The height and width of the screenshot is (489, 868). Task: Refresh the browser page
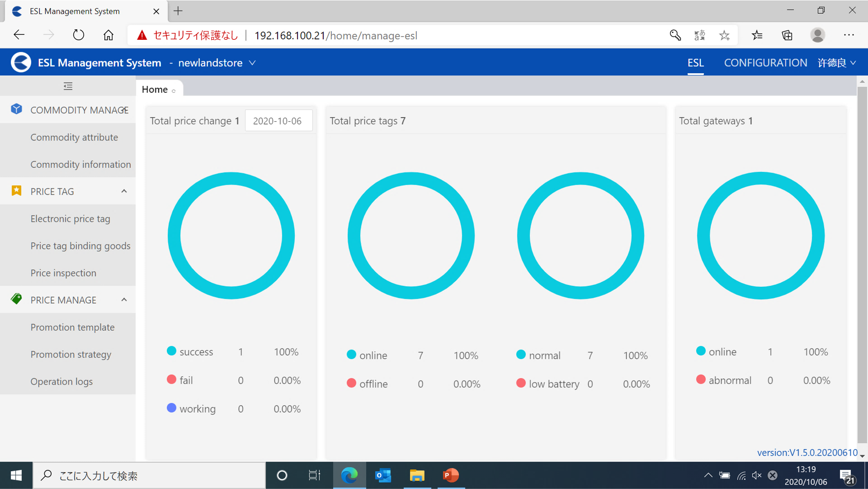79,35
